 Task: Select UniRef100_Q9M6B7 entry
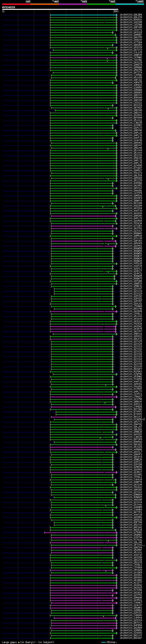click(131, 35)
